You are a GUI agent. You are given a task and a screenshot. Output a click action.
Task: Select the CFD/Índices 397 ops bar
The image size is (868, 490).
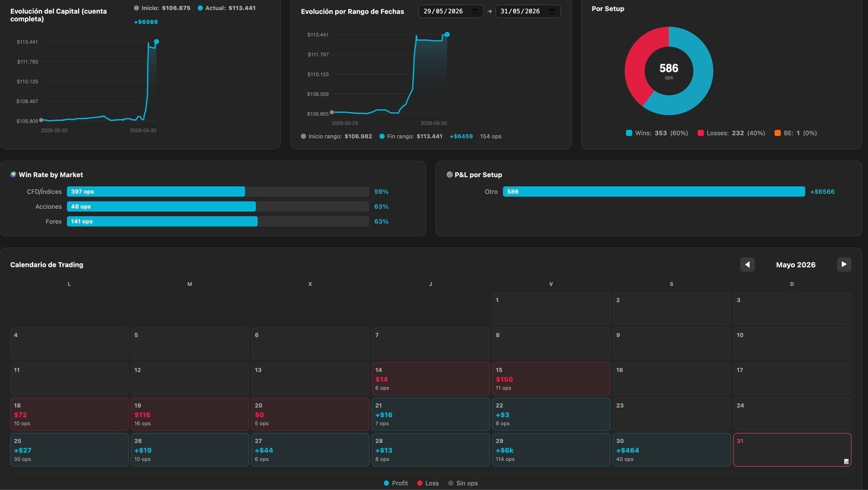(x=156, y=191)
